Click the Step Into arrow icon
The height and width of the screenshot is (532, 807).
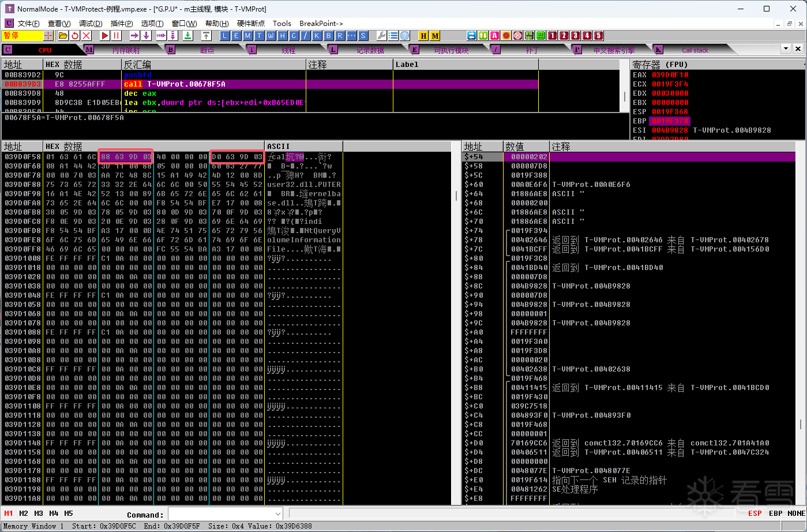[x=134, y=36]
